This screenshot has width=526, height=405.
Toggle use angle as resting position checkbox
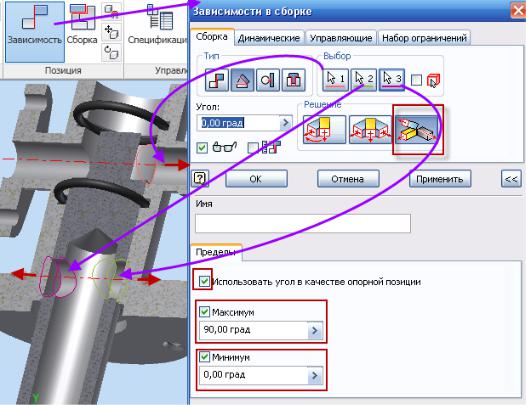tap(204, 281)
